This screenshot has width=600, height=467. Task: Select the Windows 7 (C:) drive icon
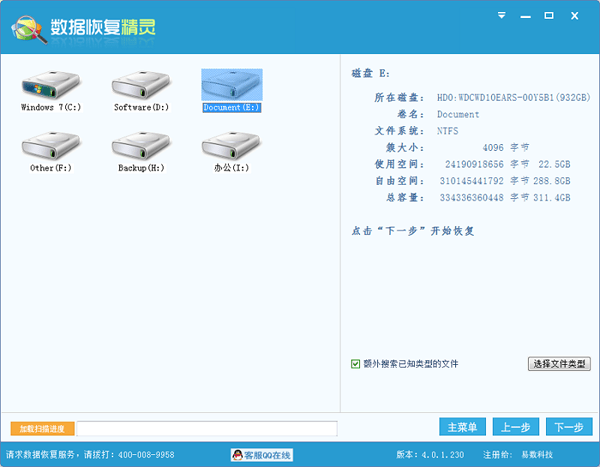coord(50,89)
